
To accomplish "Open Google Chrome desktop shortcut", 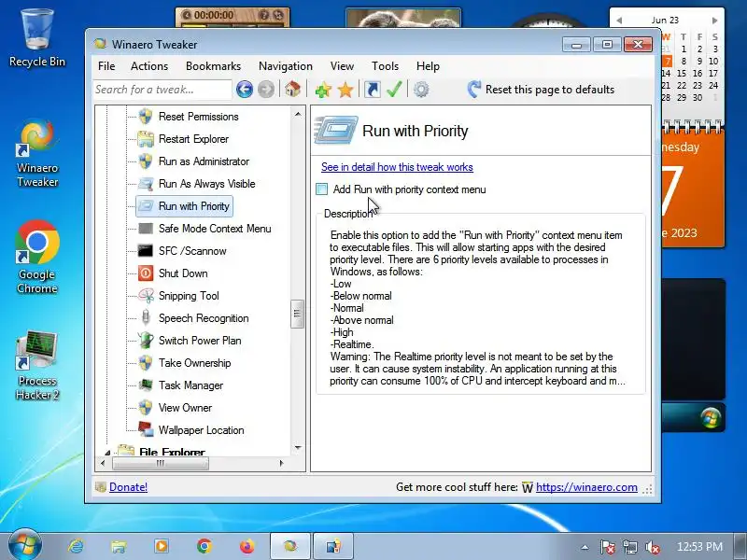I will (x=37, y=258).
